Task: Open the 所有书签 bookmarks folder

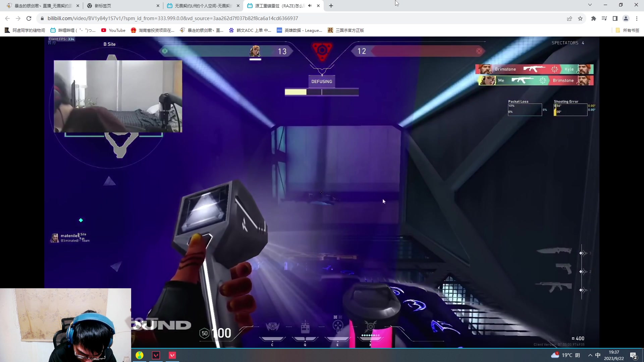Action: [x=627, y=30]
